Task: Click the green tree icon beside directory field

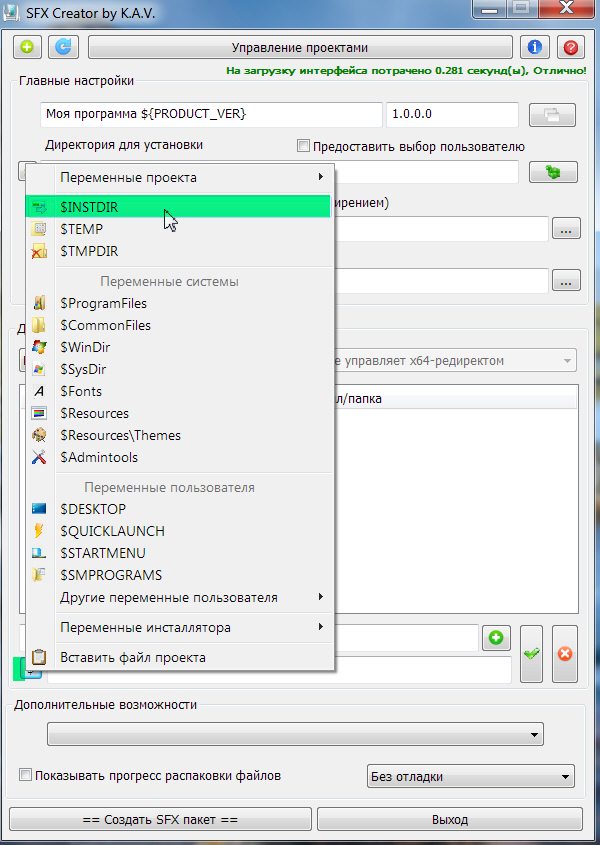Action: (x=553, y=172)
